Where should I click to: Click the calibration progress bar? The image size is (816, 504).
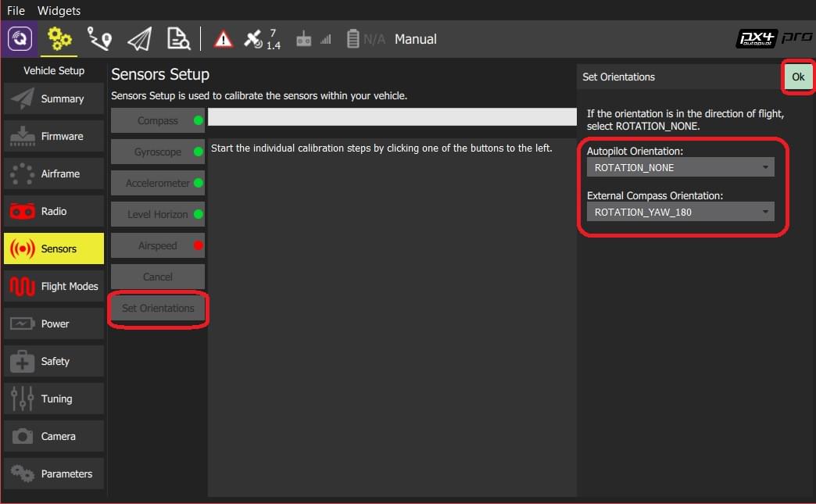tap(392, 116)
